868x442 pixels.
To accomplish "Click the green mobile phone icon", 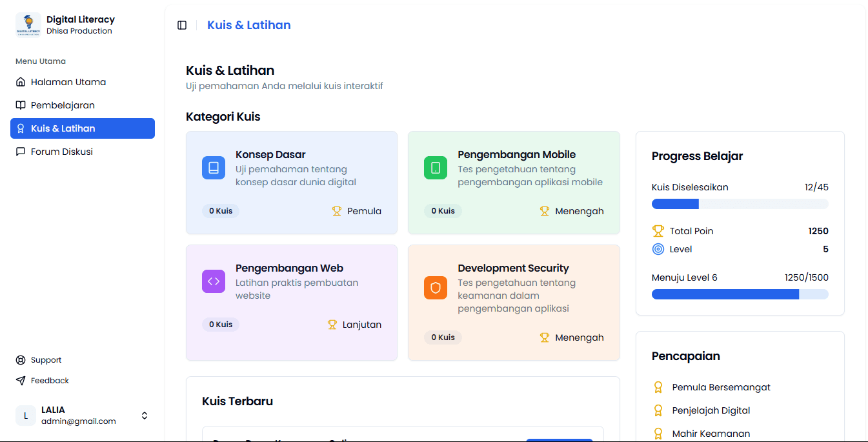I will tap(436, 168).
